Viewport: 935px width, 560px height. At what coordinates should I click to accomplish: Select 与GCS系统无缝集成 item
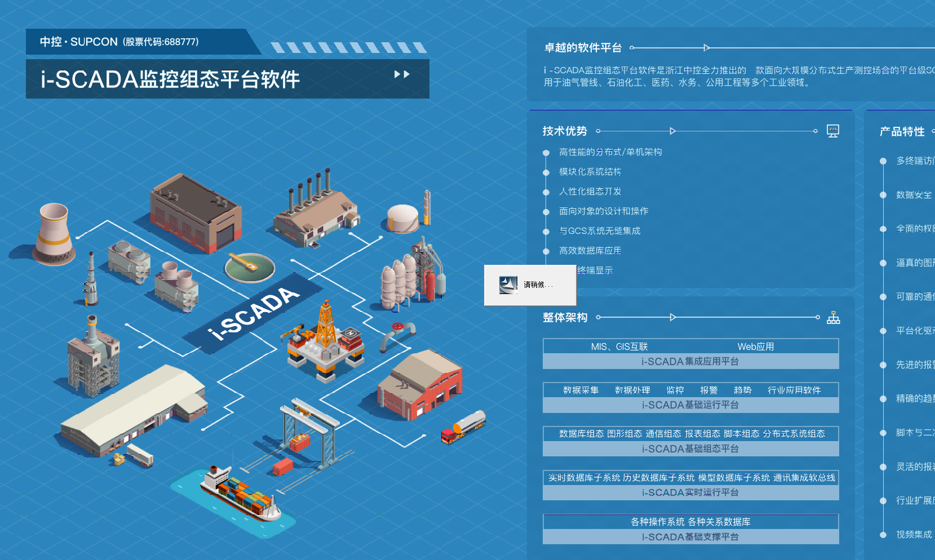600,231
